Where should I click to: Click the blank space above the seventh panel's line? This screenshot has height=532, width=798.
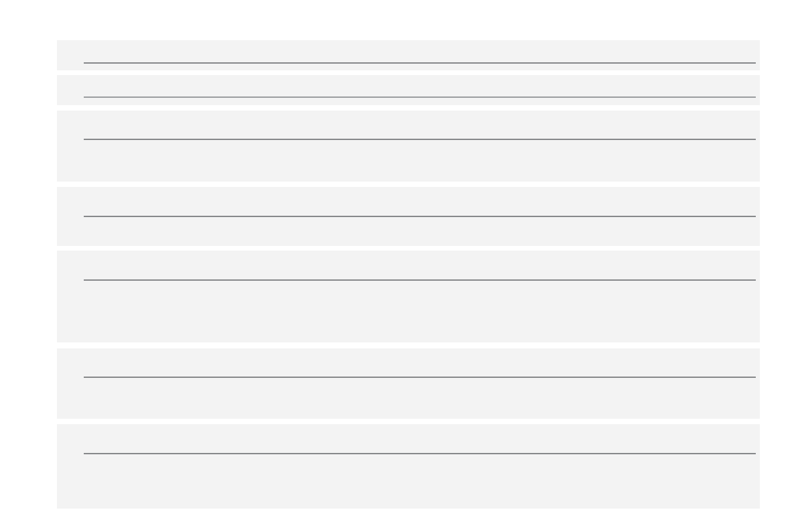tap(419, 439)
